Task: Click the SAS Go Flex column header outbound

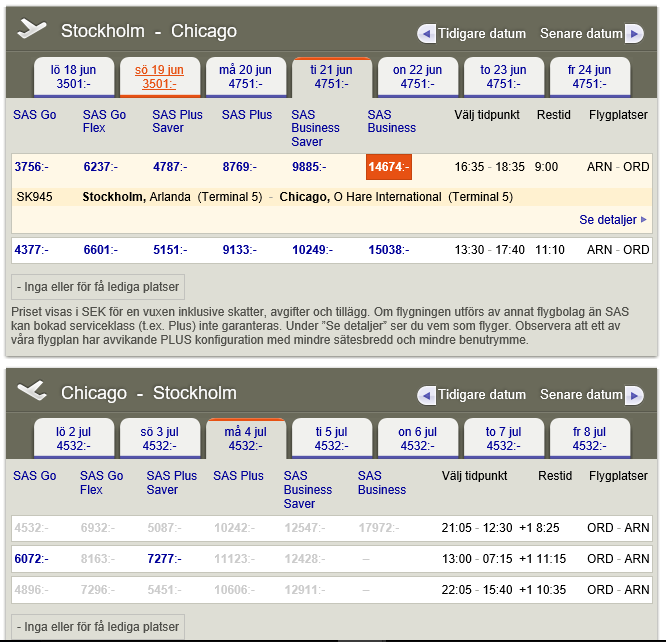Action: 104,121
